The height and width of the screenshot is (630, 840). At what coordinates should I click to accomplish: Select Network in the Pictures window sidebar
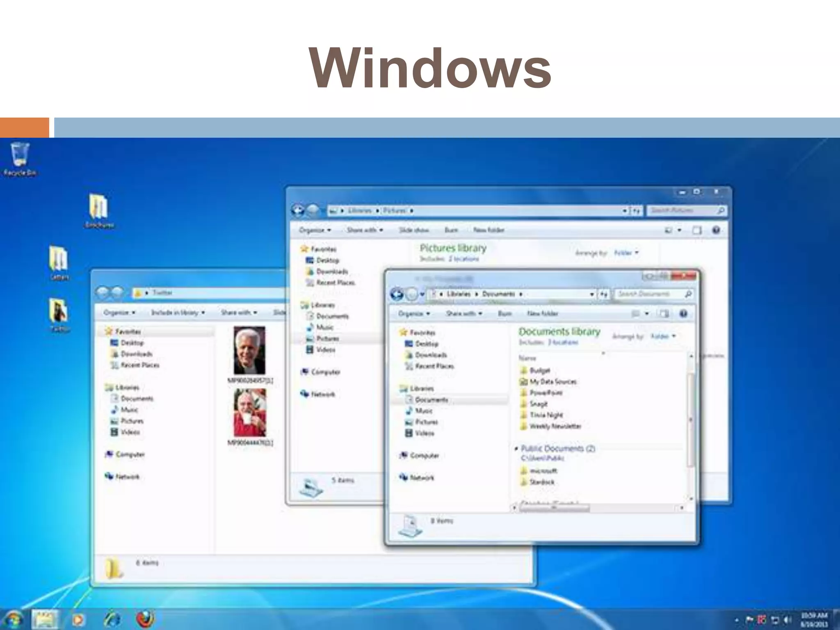tap(318, 395)
